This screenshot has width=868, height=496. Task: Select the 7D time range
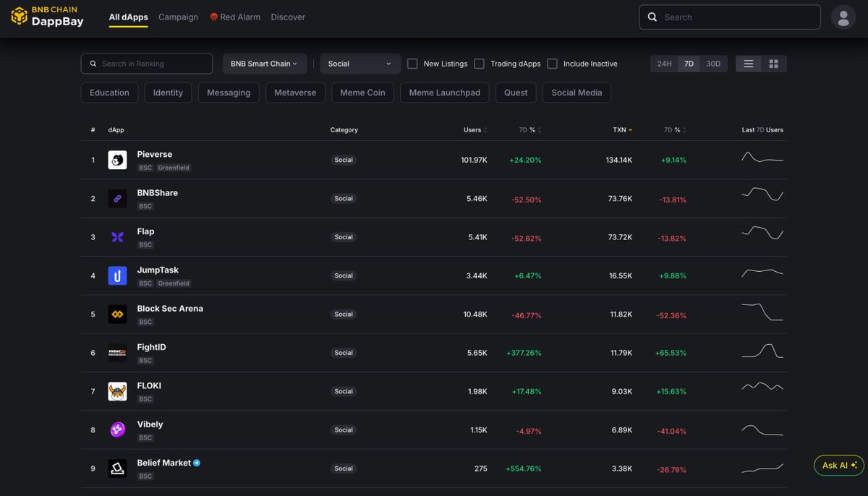click(x=689, y=64)
